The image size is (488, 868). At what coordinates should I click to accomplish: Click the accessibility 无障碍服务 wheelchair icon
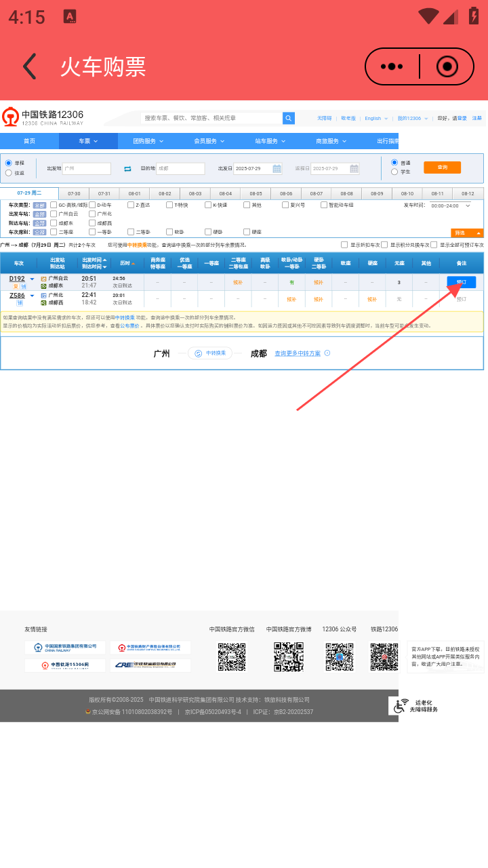coord(402,705)
